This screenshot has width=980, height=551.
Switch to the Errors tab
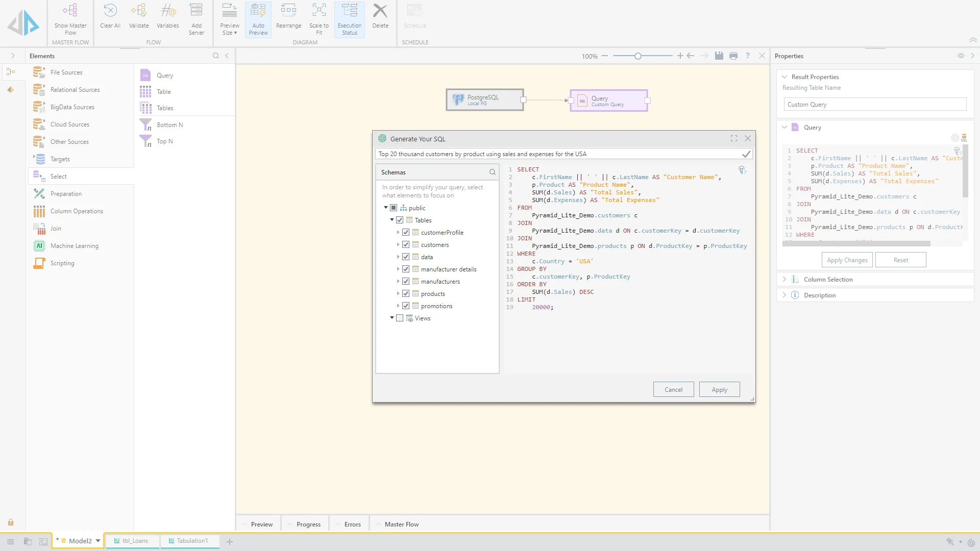tap(352, 524)
